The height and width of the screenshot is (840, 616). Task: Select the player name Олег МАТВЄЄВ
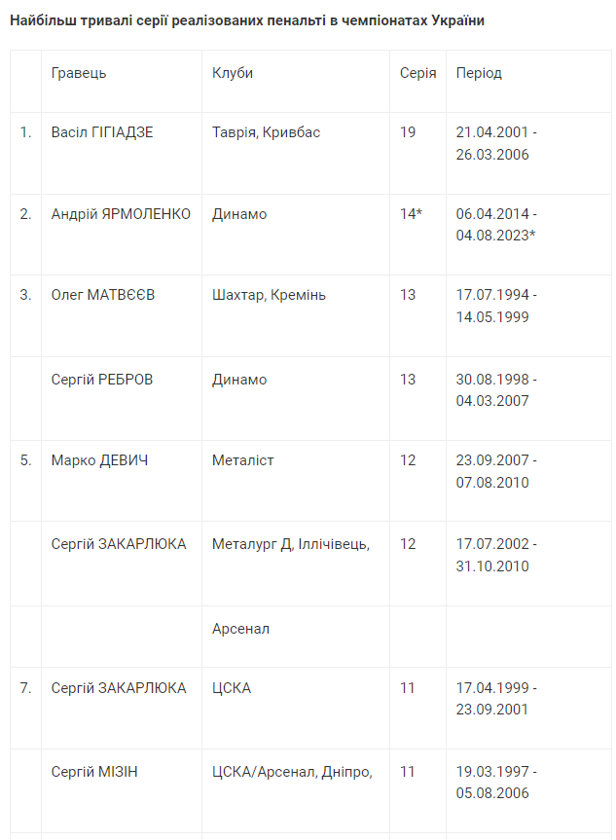pos(102,295)
